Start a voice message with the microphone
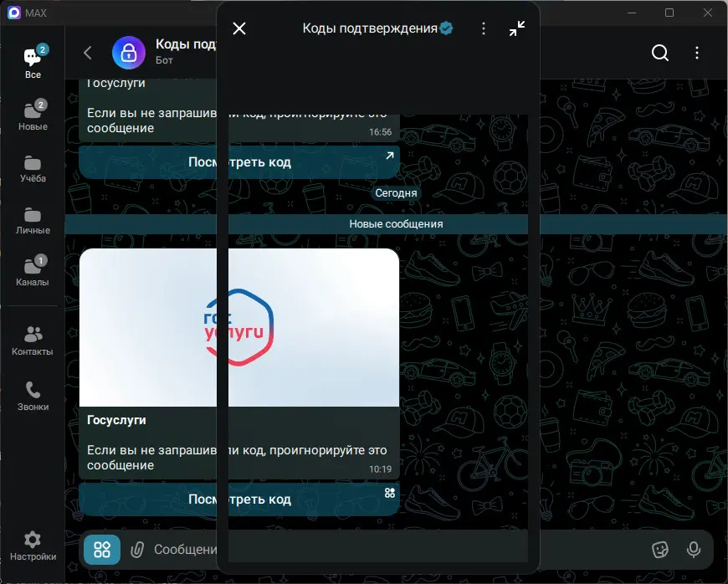 [694, 549]
